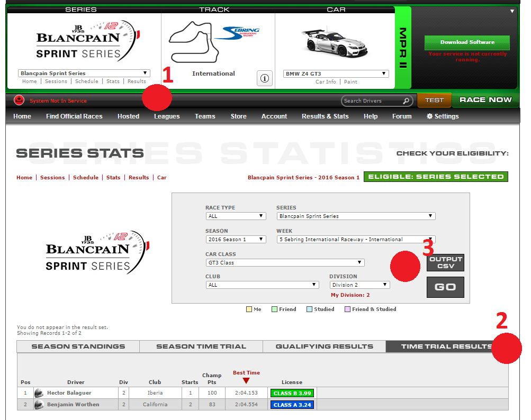Click the California club cell
Image resolution: width=531 pixels, height=420 pixels.
tap(155, 405)
